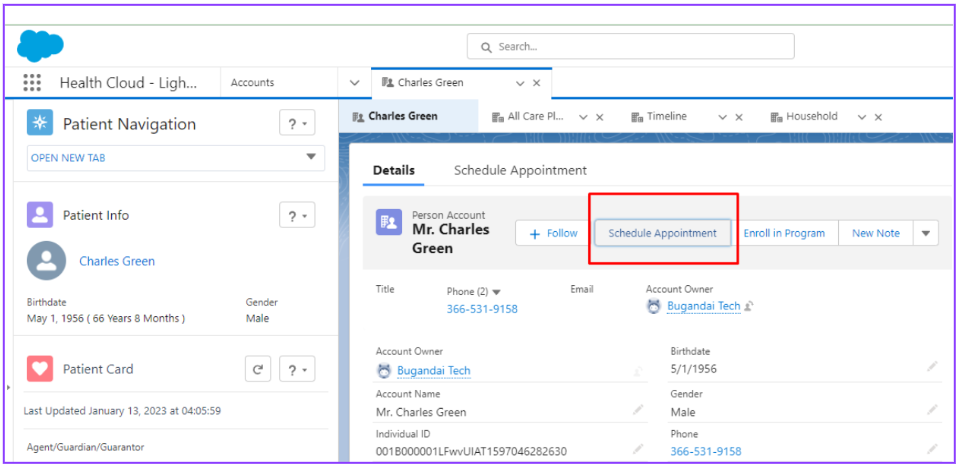Switch to the Details tab
Image resolution: width=960 pixels, height=468 pixels.
(x=394, y=170)
